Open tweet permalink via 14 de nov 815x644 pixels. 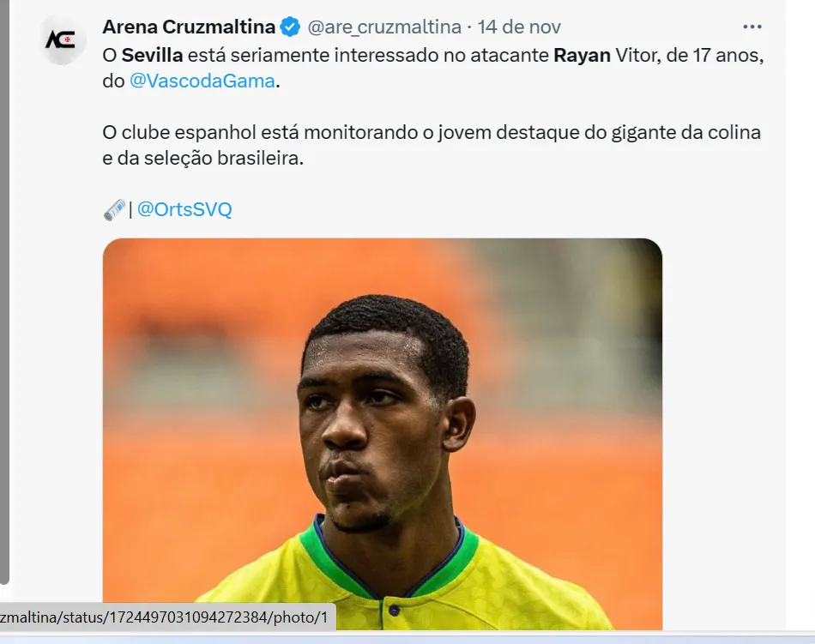pyautogui.click(x=519, y=27)
